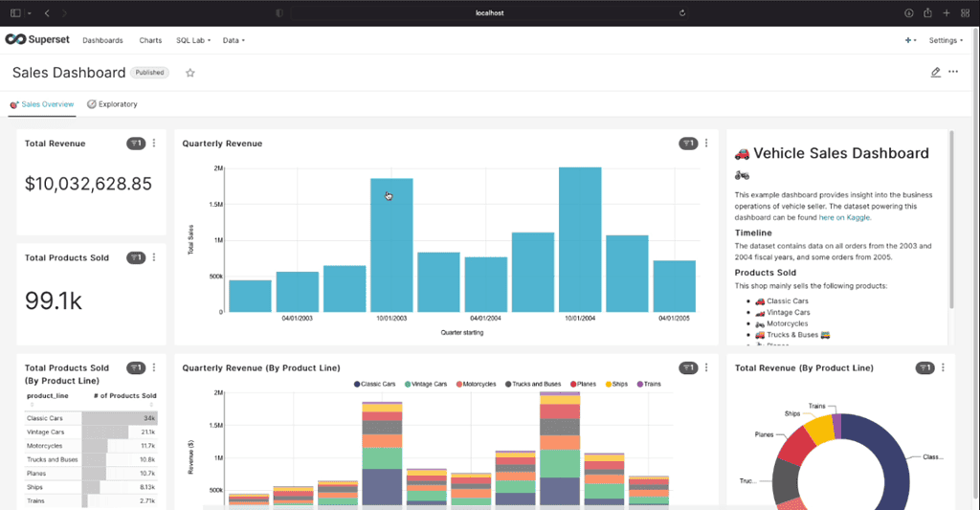The height and width of the screenshot is (510, 980).
Task: Open options menu for Total Revenue (By Product Line)
Action: click(x=943, y=367)
